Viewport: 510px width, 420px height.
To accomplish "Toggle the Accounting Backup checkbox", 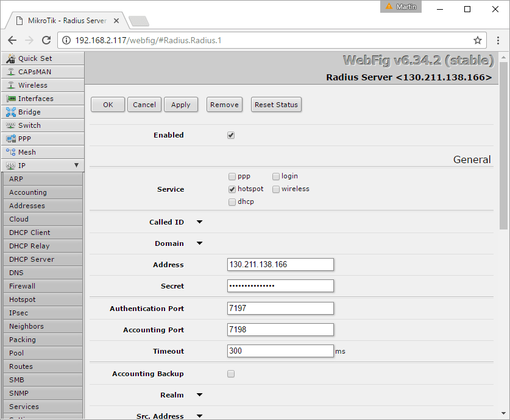I will coord(231,374).
